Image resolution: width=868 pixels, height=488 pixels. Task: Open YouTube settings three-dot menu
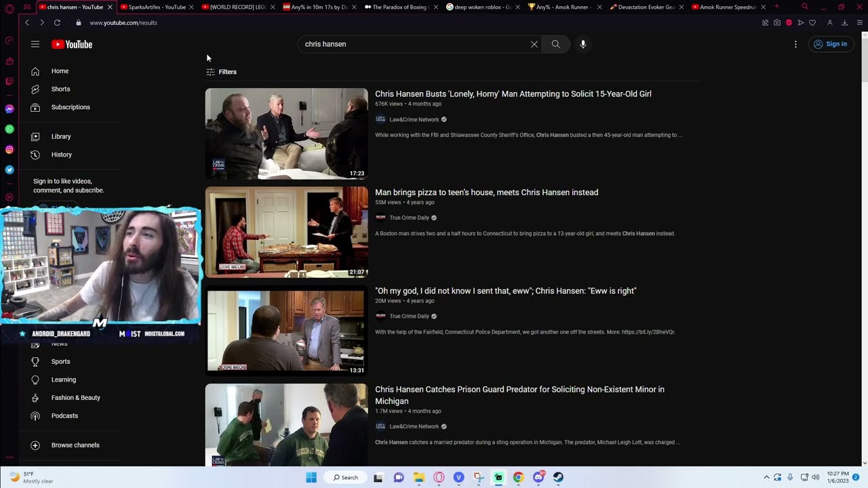[795, 44]
